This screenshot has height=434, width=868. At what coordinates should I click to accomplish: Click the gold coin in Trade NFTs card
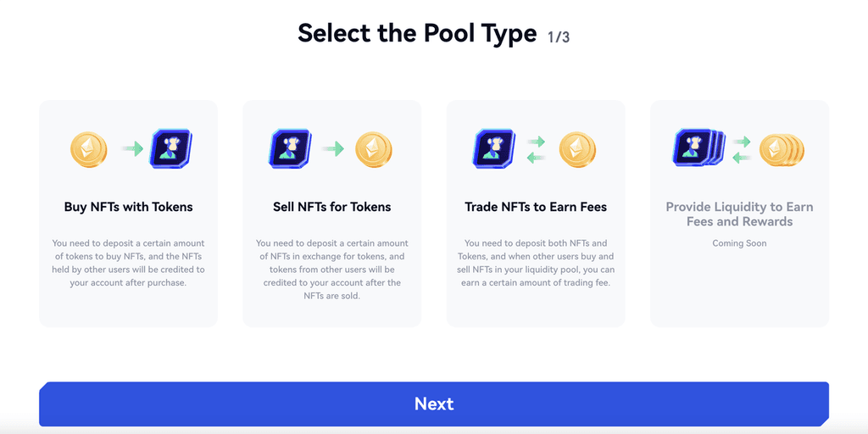point(576,149)
